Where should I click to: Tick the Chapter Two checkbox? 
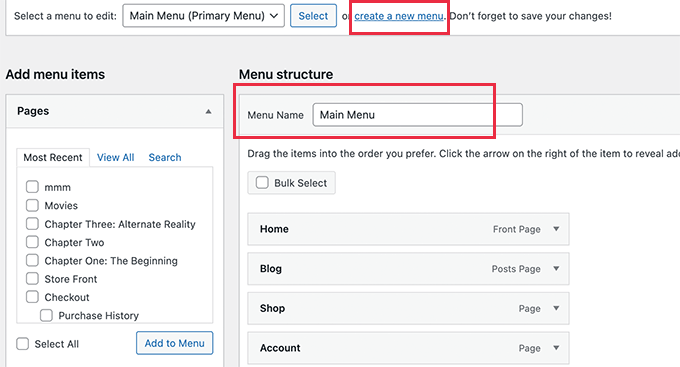32,242
